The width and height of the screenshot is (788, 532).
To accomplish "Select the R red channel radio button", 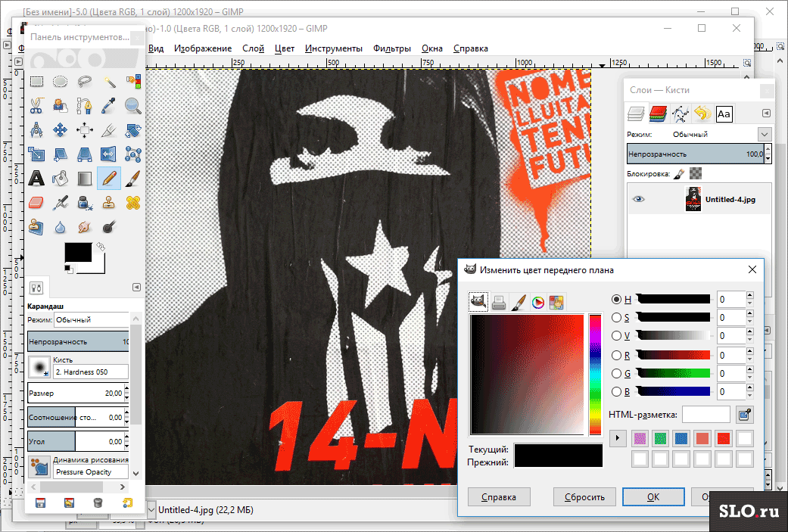I will tap(616, 355).
